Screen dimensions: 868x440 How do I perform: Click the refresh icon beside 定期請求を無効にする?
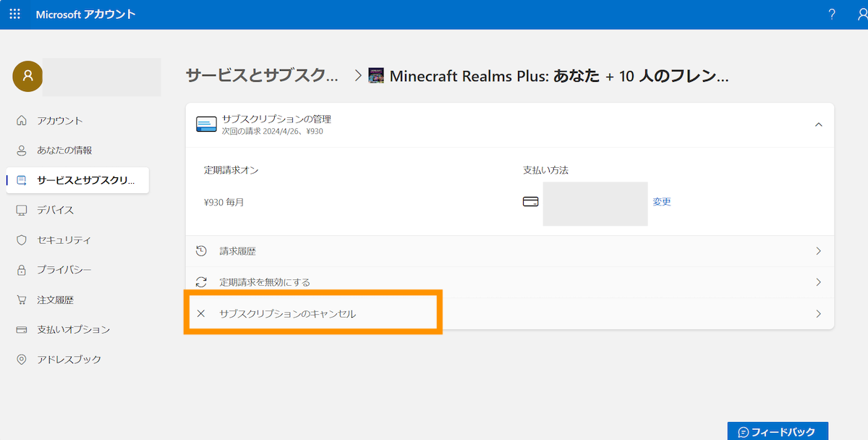point(202,282)
